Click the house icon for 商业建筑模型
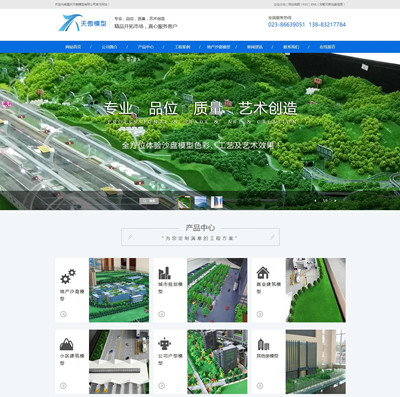Screen dimensions: 400x397 point(263,273)
